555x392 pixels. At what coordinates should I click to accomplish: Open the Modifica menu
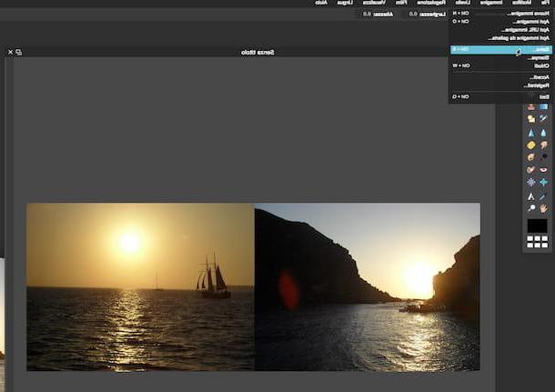pyautogui.click(x=521, y=3)
